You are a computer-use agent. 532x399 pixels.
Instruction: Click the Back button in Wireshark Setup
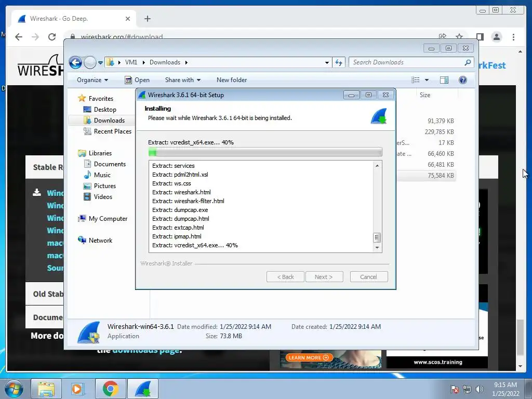tap(285, 277)
